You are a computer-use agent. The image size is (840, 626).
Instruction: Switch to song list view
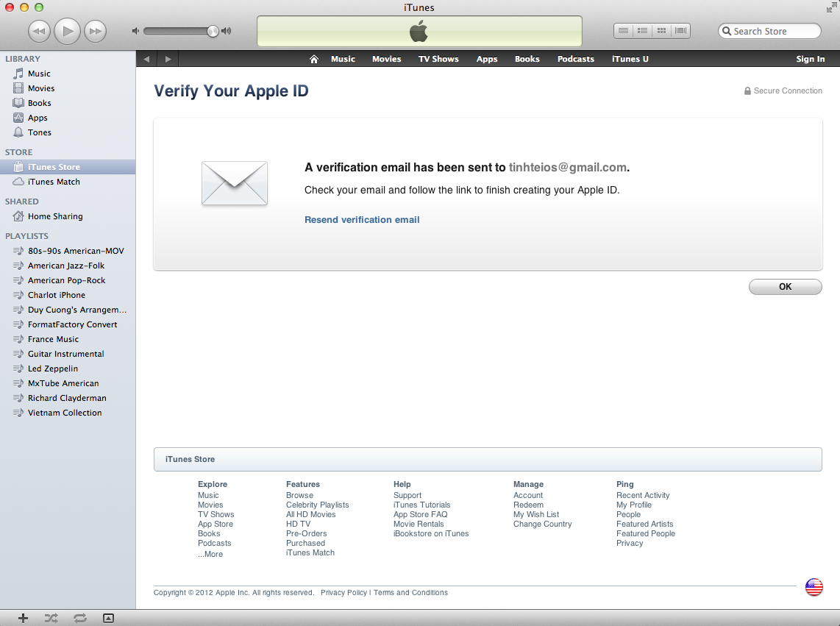click(623, 31)
